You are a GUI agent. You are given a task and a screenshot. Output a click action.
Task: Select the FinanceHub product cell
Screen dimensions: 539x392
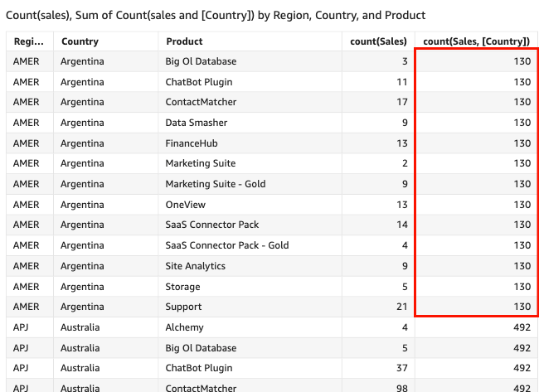[191, 143]
